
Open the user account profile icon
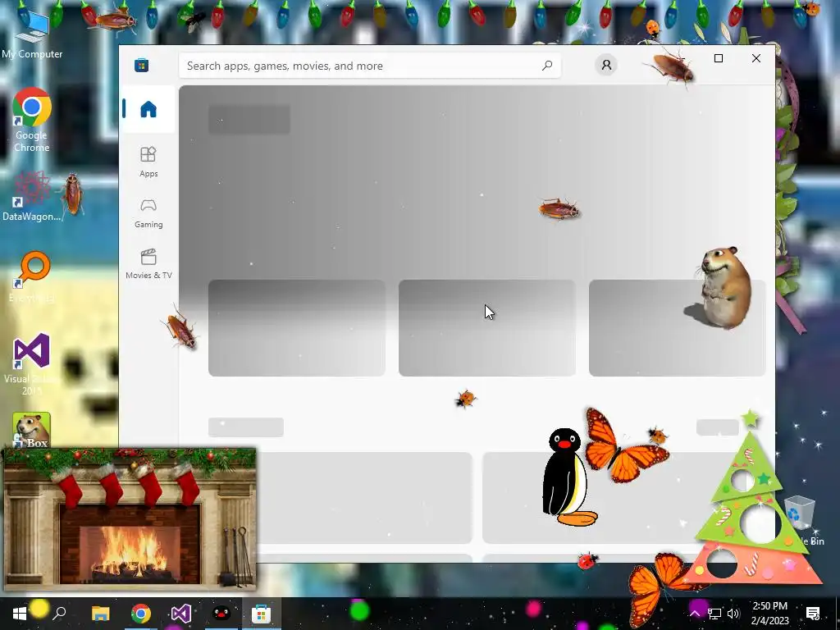(606, 65)
